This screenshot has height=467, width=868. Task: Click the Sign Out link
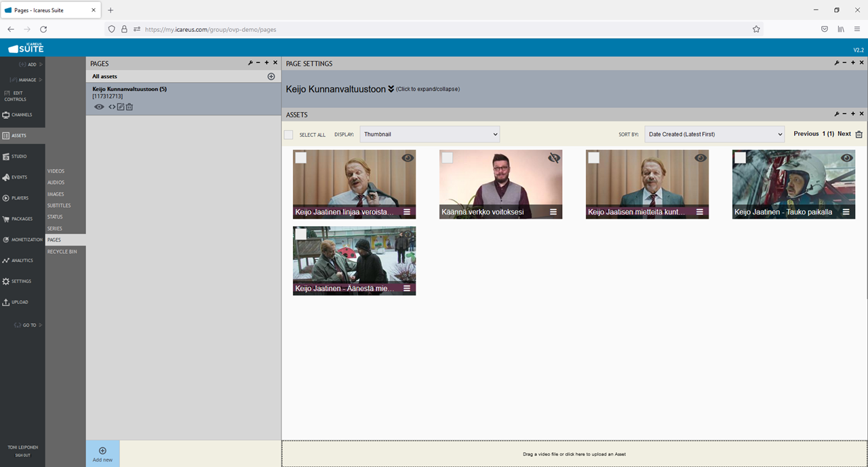[22, 455]
